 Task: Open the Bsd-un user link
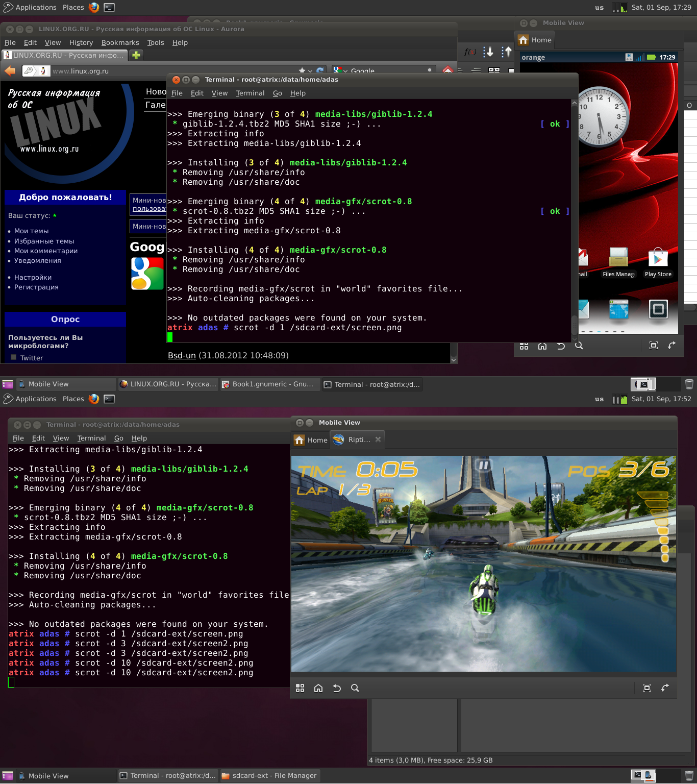pos(182,355)
